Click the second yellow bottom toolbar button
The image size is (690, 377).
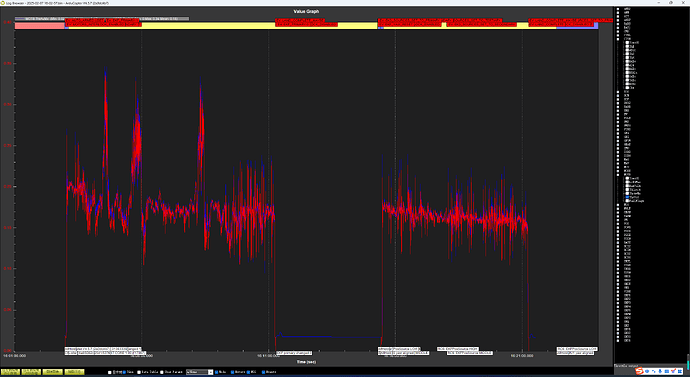[31, 372]
